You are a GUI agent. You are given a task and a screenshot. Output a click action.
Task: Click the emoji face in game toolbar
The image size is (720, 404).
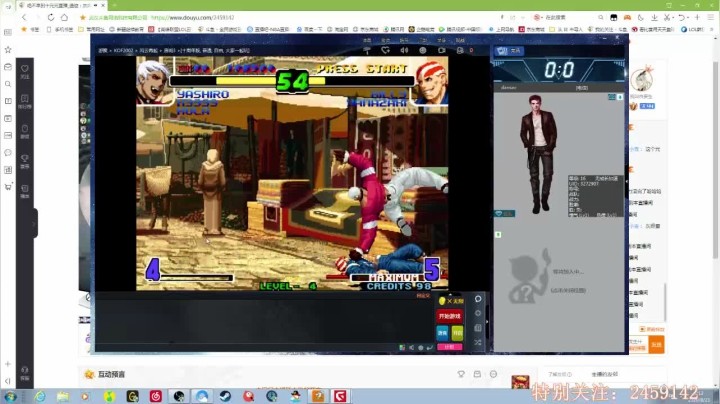point(422,50)
